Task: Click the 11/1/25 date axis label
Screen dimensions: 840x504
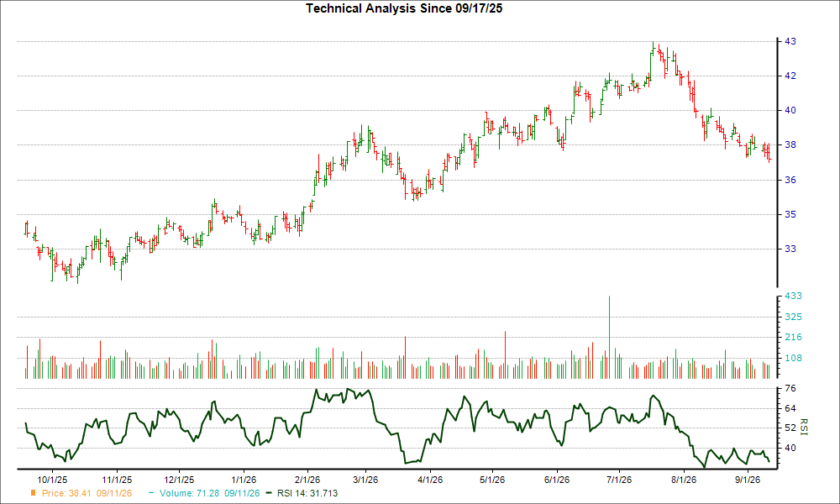Action: pos(117,480)
